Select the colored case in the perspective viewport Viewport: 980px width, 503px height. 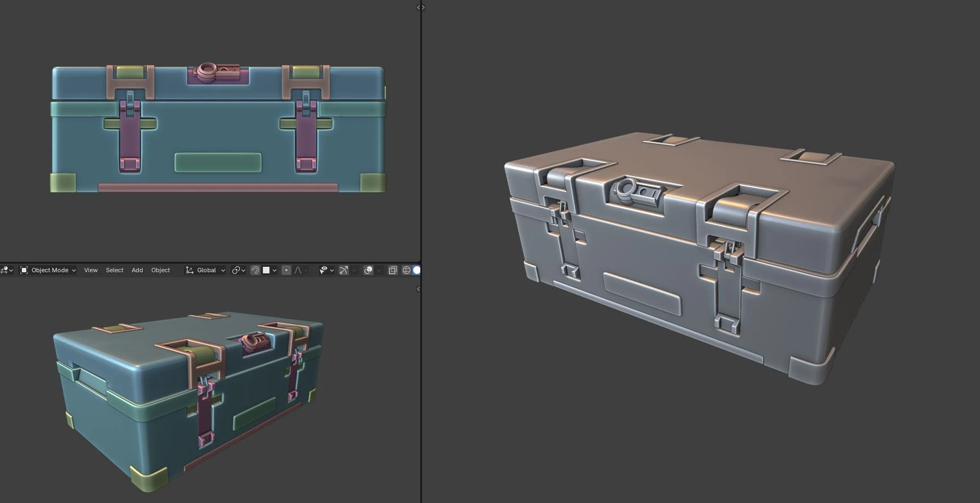click(189, 401)
